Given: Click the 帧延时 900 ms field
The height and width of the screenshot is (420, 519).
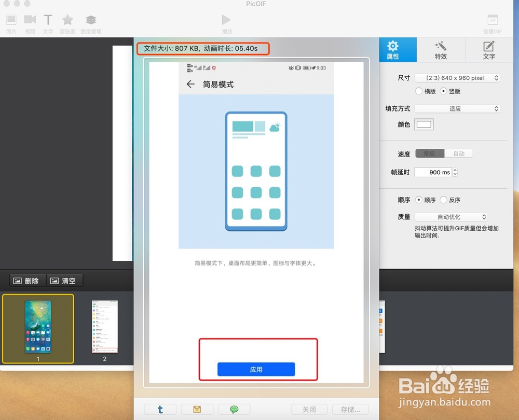Looking at the screenshot, I should tap(433, 172).
